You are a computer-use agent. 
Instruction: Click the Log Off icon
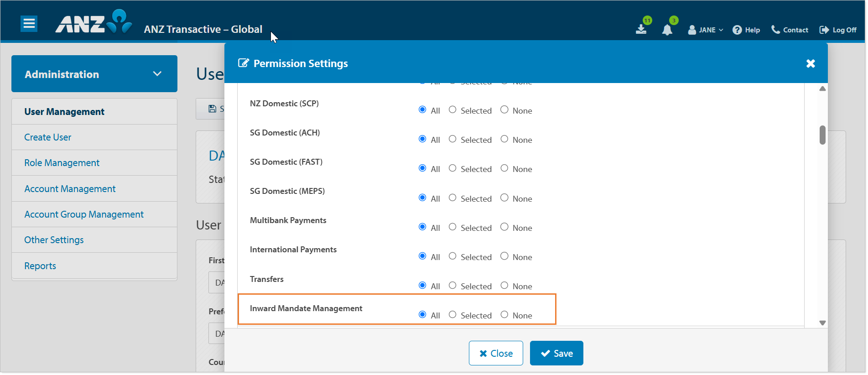click(824, 30)
